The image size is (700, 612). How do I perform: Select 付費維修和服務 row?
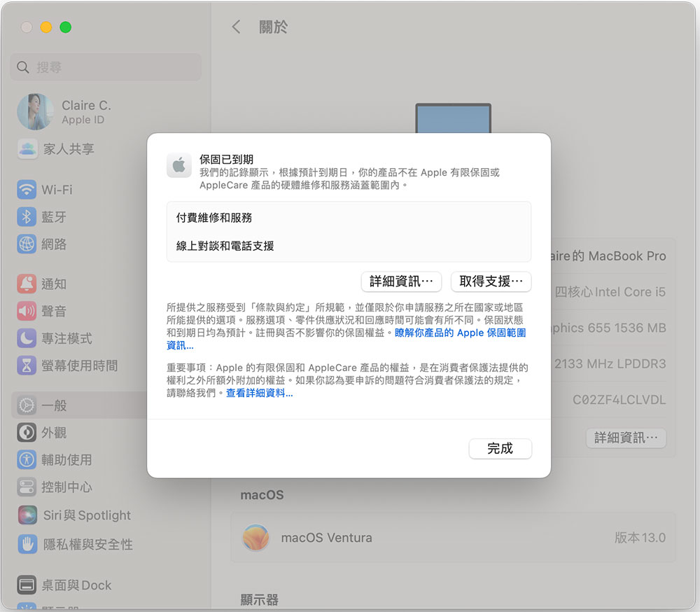pos(349,218)
